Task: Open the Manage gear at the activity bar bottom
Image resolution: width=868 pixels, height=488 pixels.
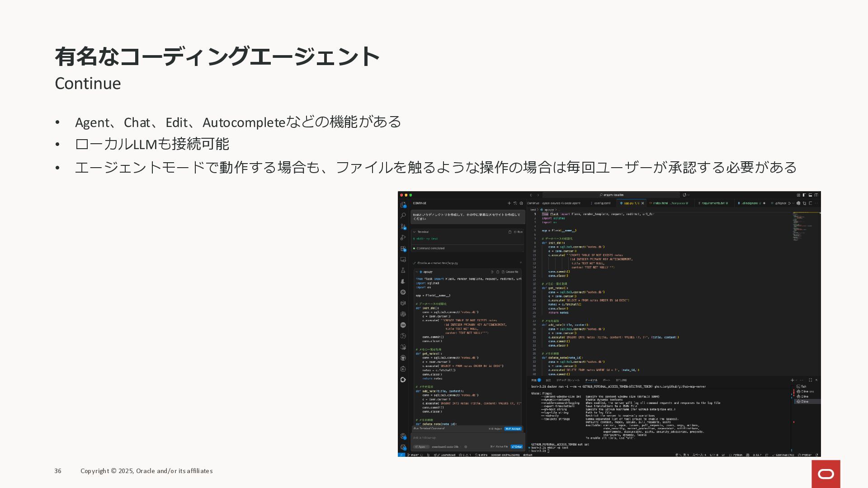Action: tap(403, 447)
